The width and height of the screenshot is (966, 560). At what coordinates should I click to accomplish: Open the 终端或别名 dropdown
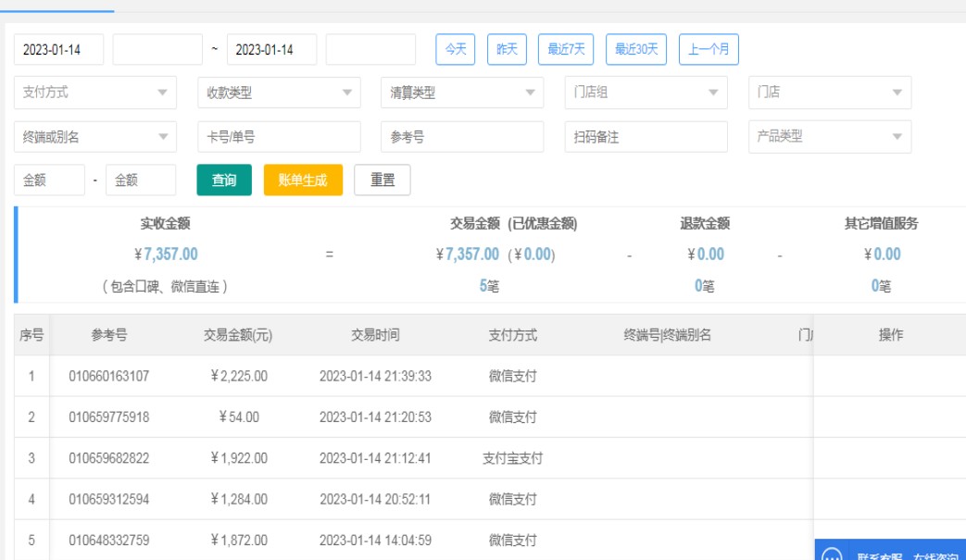click(x=94, y=137)
